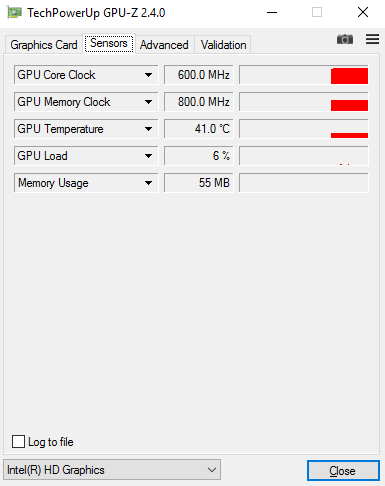
Task: Expand the GPU Core Clock dropdown arrow
Action: [x=148, y=75]
